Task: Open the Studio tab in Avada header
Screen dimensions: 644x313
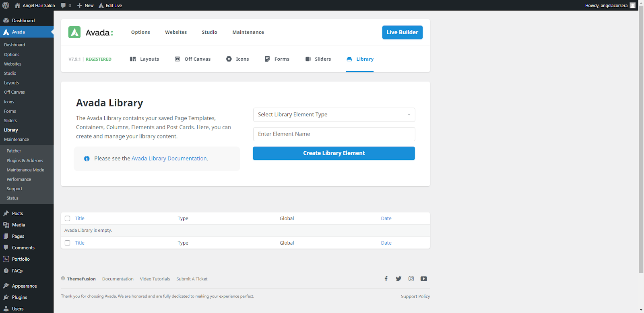Action: [x=210, y=32]
